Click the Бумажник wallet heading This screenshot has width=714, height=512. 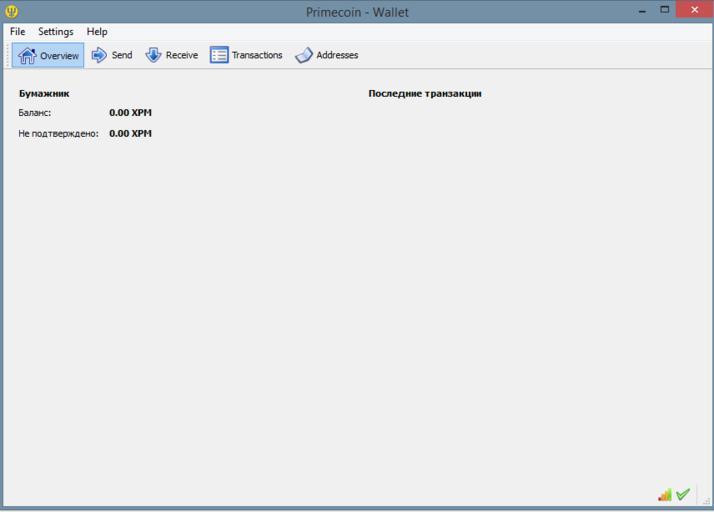[44, 93]
